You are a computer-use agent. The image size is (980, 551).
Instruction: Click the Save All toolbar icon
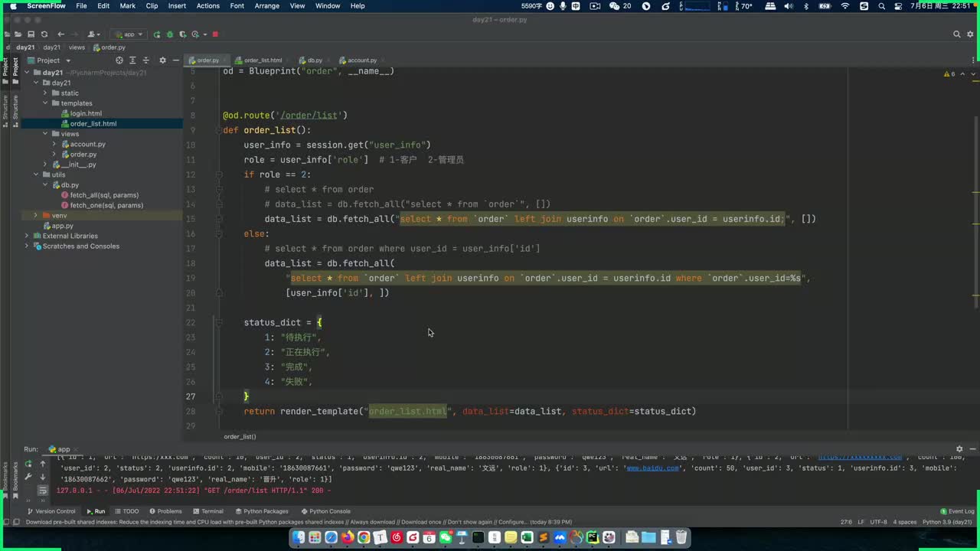click(31, 34)
